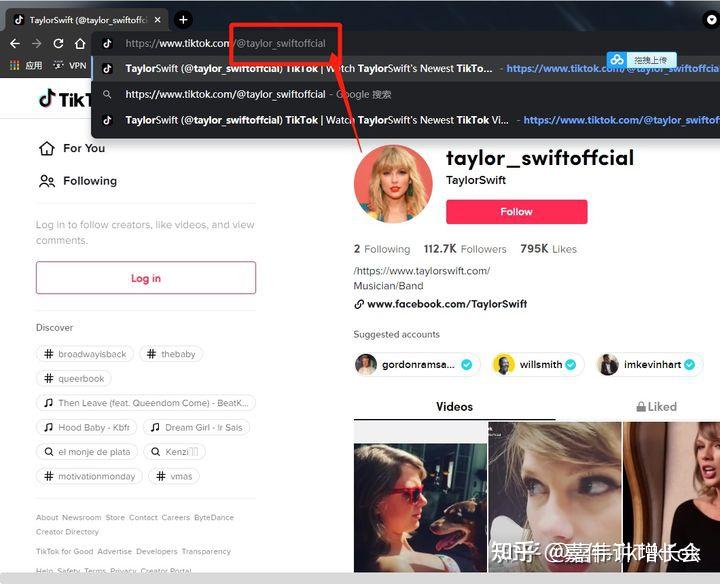This screenshot has height=584, width=720.
Task: Open suggested account gordonramsay
Action: click(416, 365)
